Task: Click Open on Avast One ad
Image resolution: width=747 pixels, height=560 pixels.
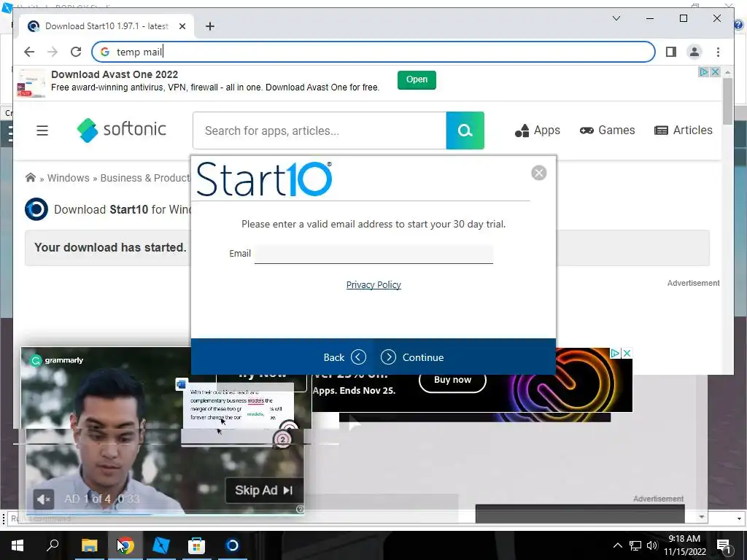Action: tap(417, 79)
